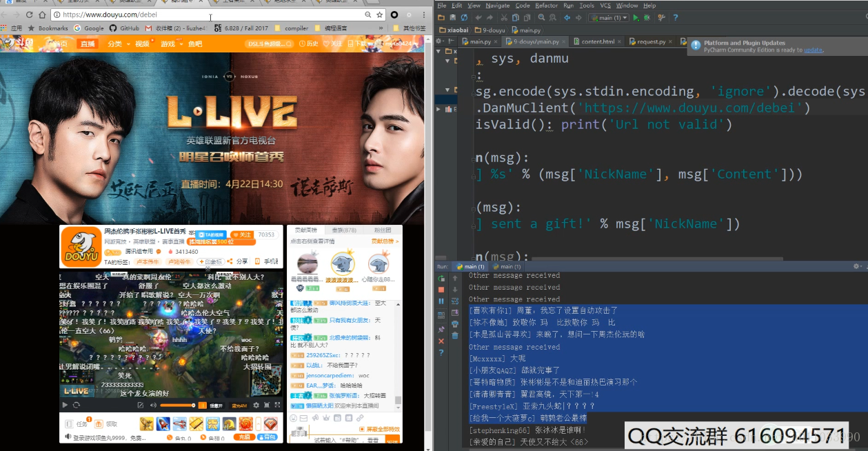The width and height of the screenshot is (868, 451).
Task: Open the Refactor menu in PyCharm
Action: coord(547,6)
